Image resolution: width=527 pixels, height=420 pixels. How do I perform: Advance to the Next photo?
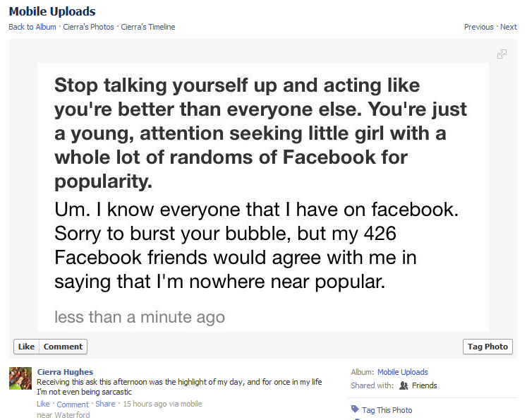pyautogui.click(x=509, y=27)
